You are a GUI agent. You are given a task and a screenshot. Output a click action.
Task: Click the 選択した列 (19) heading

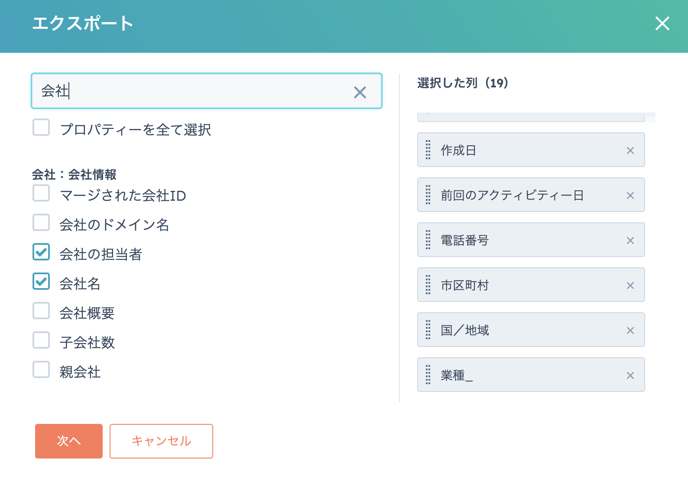(x=462, y=83)
